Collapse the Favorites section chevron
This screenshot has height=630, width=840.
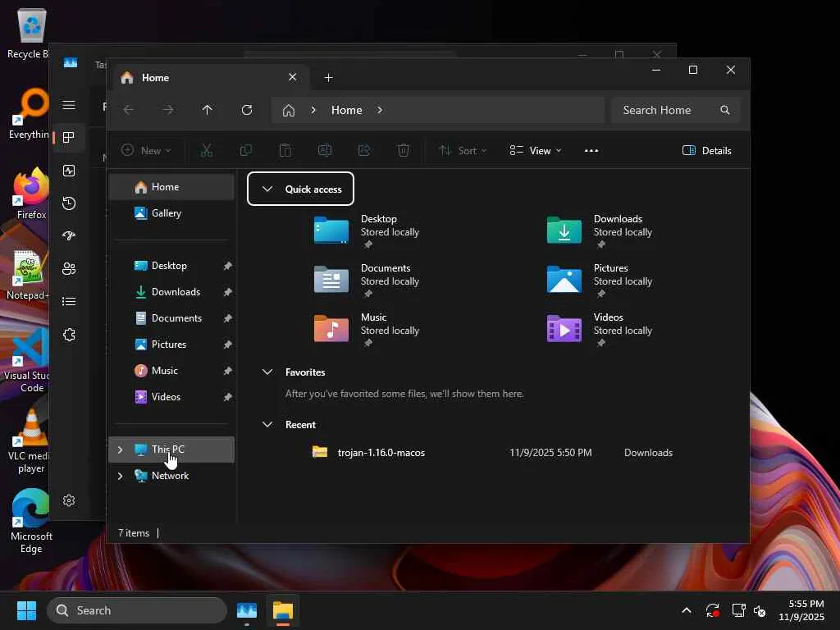point(267,372)
